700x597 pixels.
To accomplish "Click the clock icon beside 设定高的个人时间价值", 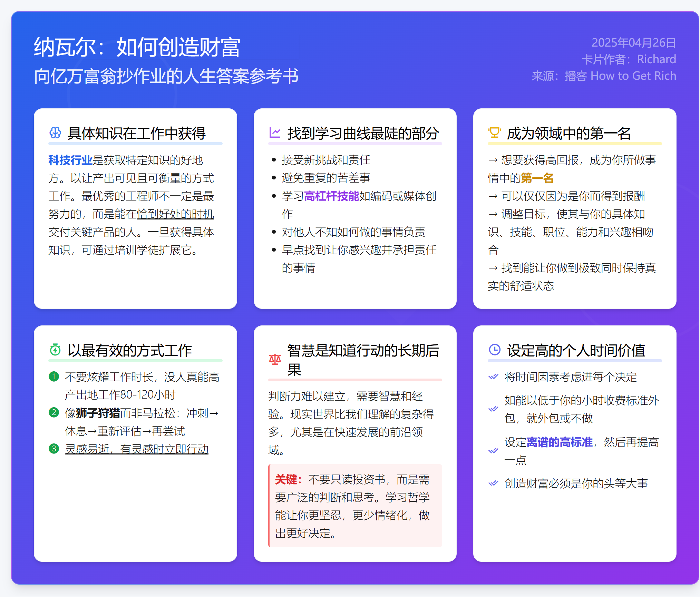I will (494, 350).
